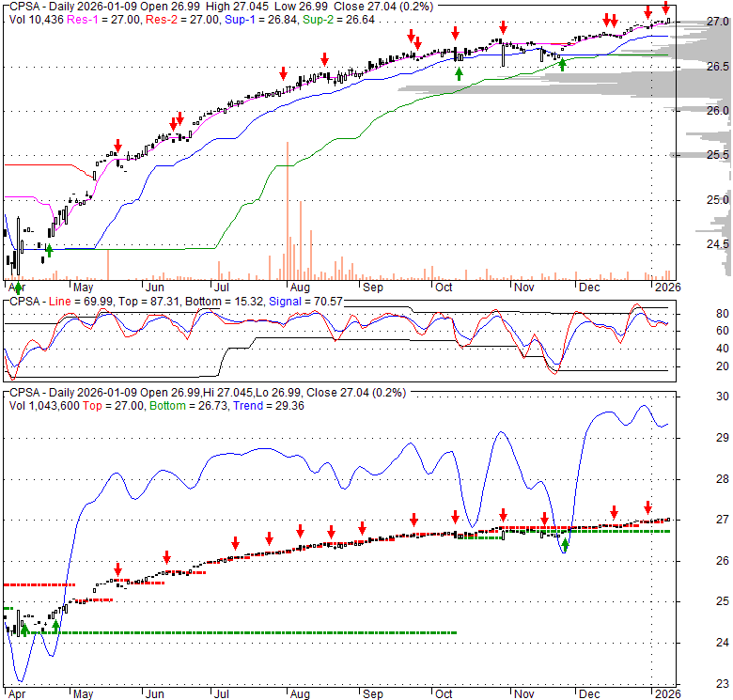Viewport: 733px width, 700px height.
Task: Select the 40 level on oscillator axis
Action: tap(723, 349)
